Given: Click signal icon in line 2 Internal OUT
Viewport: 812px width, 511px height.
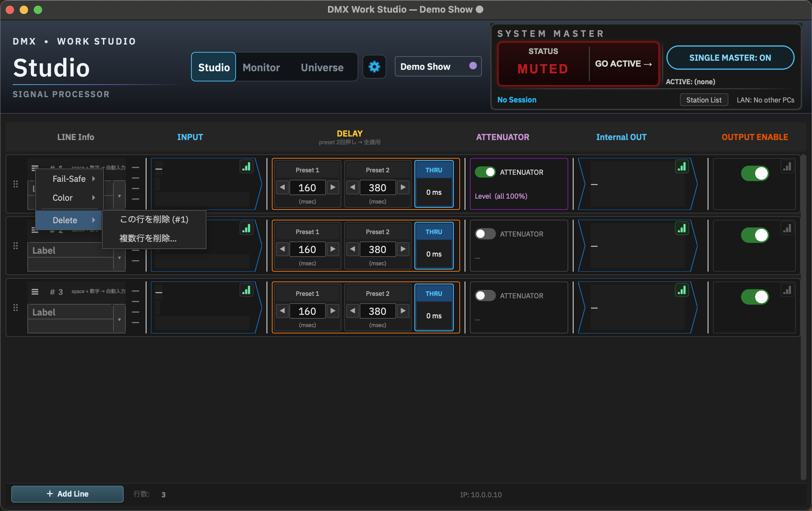Looking at the screenshot, I should 682,228.
